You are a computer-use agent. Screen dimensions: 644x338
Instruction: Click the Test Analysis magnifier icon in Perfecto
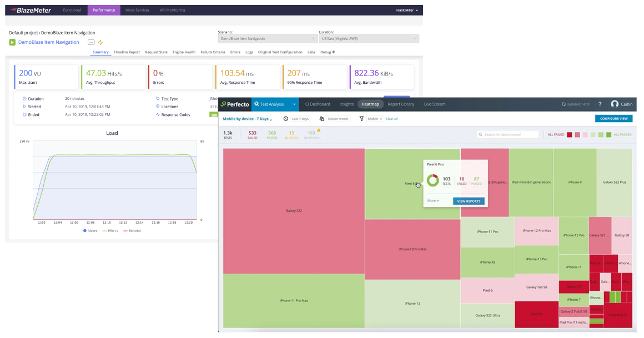tap(256, 104)
